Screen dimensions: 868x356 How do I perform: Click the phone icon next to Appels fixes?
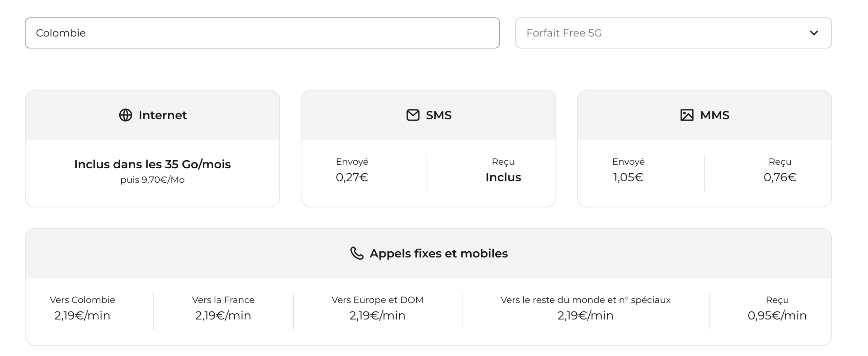pos(356,253)
